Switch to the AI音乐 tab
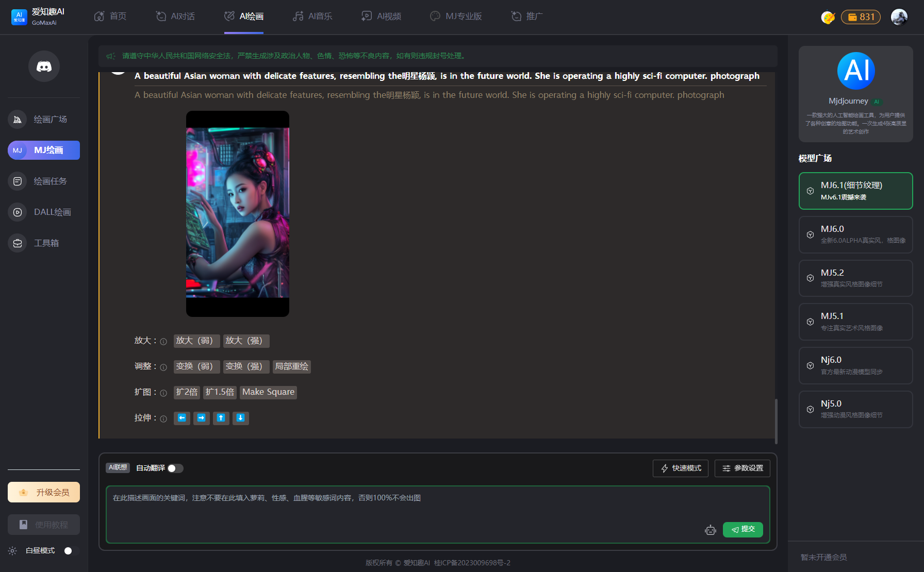924x572 pixels. point(312,16)
